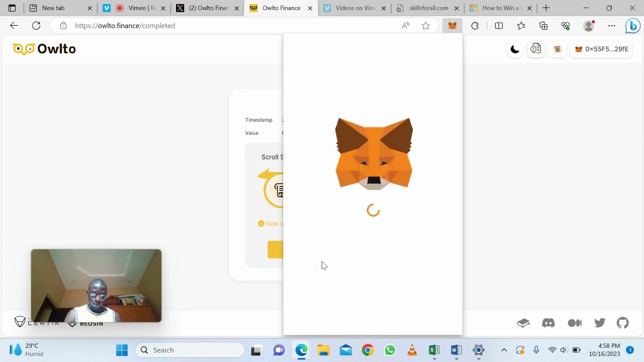This screenshot has height=362, width=644.
Task: Open the Settings and more ellipsis menu
Action: coord(612,26)
